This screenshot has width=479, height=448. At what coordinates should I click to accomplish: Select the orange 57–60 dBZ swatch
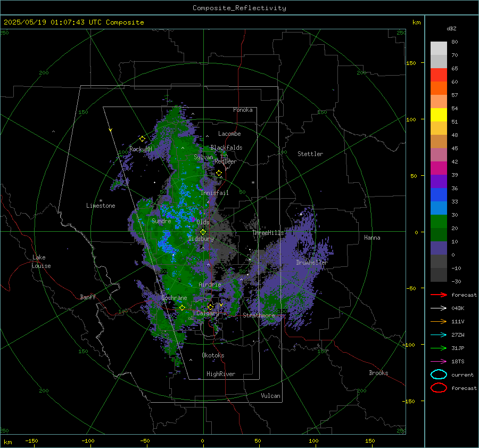(439, 88)
